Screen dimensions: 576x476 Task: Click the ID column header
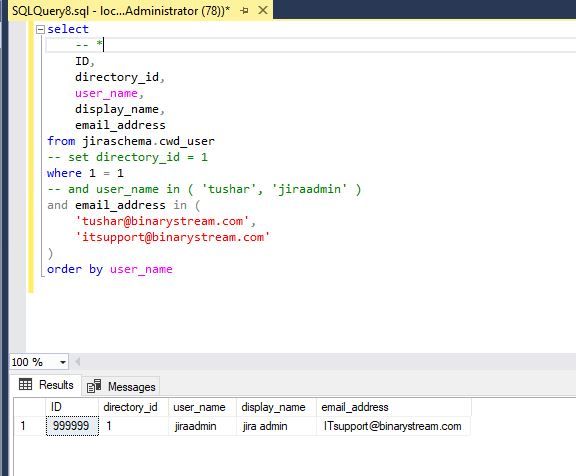[x=72, y=407]
